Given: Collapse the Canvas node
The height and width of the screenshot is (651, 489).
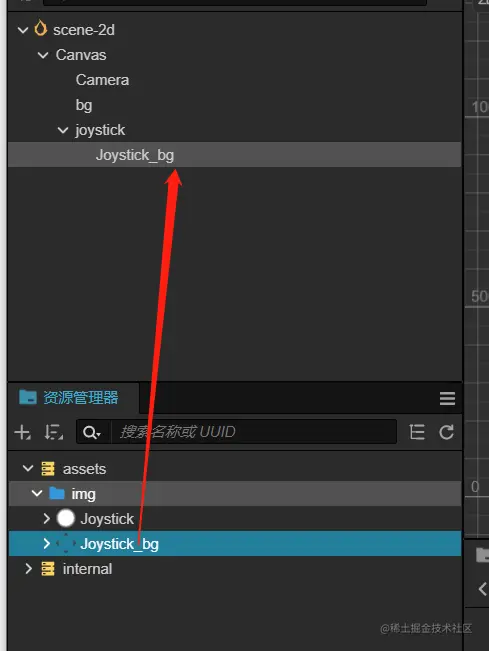Looking at the screenshot, I should [x=43, y=55].
